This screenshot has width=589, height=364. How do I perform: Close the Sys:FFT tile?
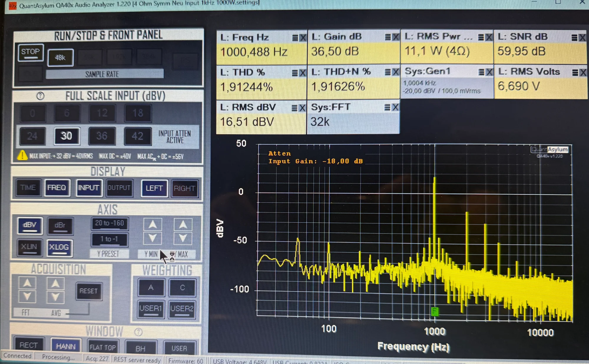pyautogui.click(x=395, y=107)
